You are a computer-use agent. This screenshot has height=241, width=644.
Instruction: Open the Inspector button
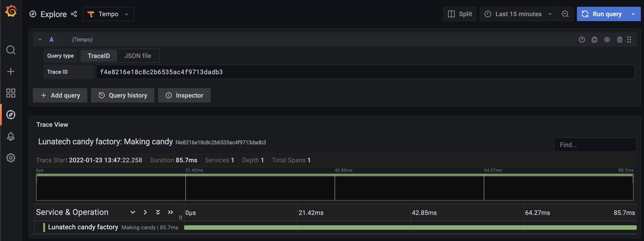pos(184,95)
